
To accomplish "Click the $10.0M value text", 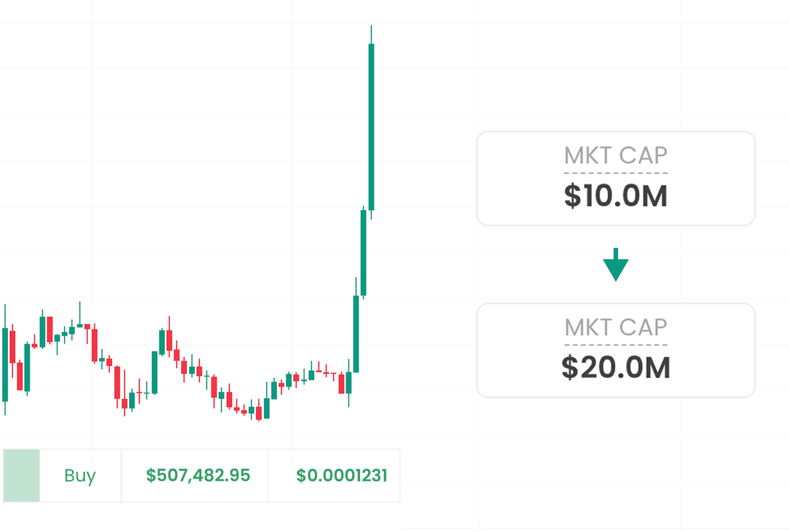I will point(616,196).
